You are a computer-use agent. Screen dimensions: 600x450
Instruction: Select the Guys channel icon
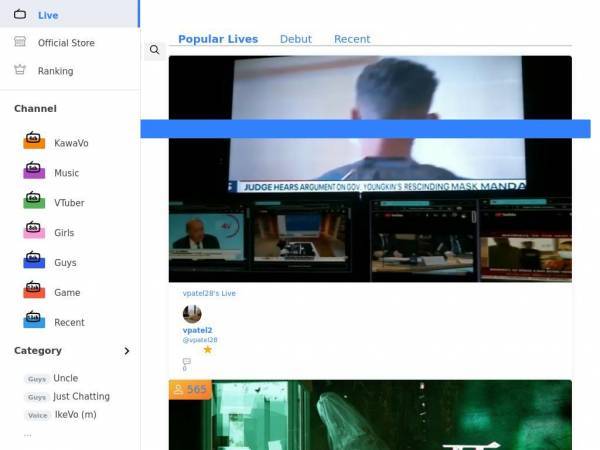pyautogui.click(x=34, y=259)
